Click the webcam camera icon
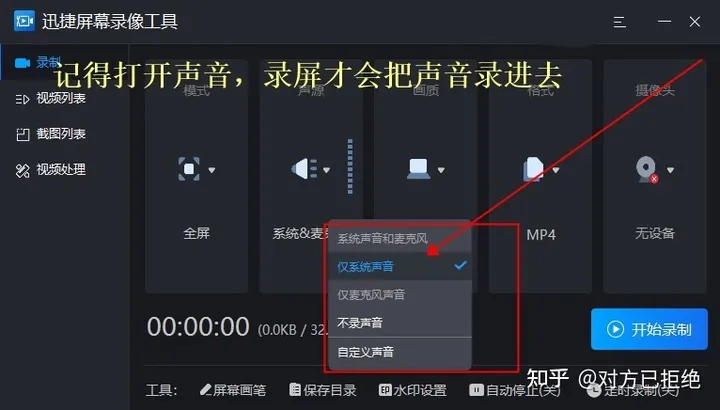720x410 pixels. (x=647, y=169)
